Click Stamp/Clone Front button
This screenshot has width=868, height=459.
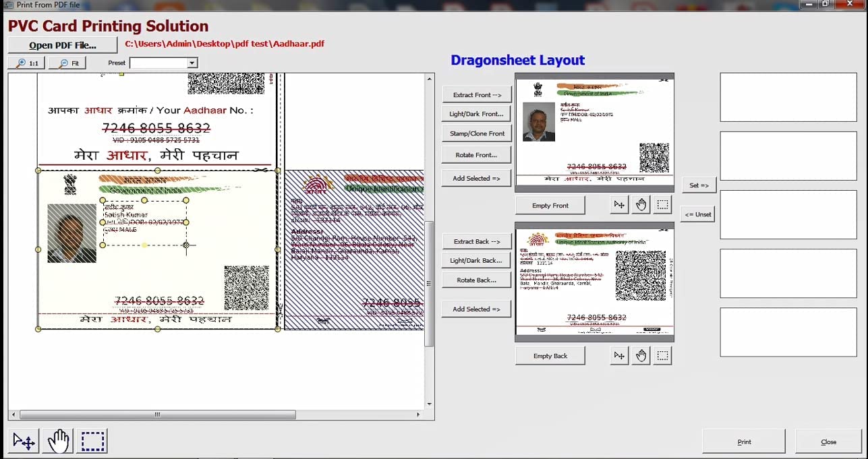click(477, 133)
